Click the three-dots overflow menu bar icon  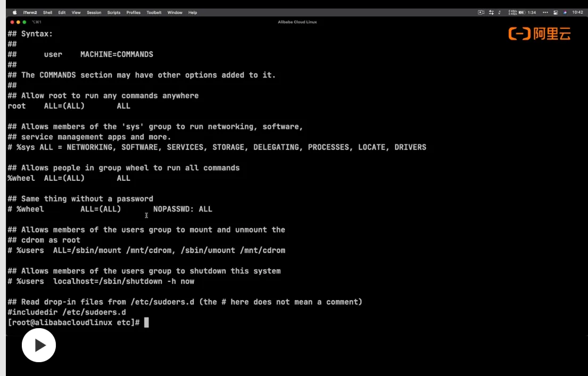tap(545, 12)
